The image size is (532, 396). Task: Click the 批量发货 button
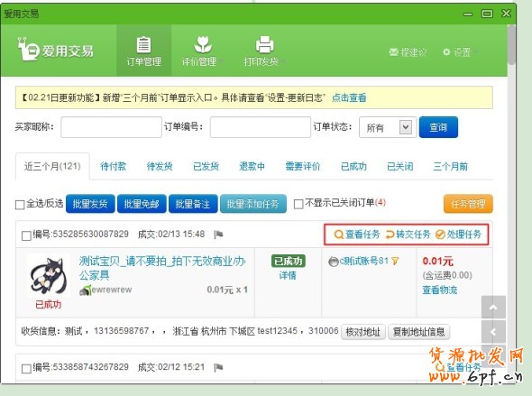[90, 204]
